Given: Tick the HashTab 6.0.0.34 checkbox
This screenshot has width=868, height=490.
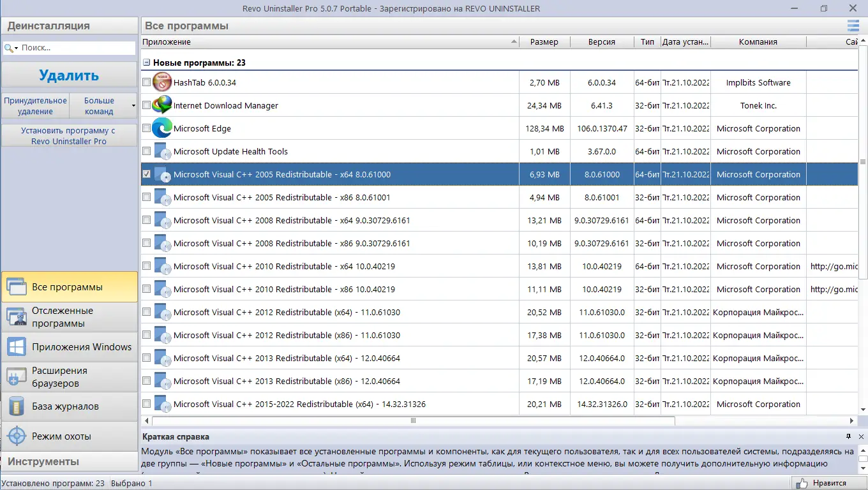Looking at the screenshot, I should pos(147,82).
